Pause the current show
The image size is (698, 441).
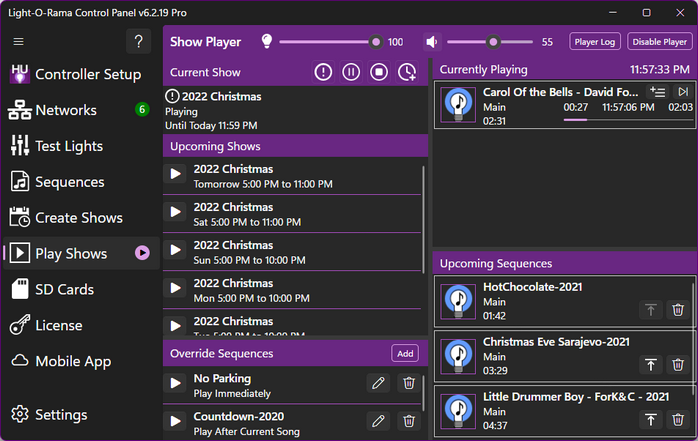tap(351, 72)
